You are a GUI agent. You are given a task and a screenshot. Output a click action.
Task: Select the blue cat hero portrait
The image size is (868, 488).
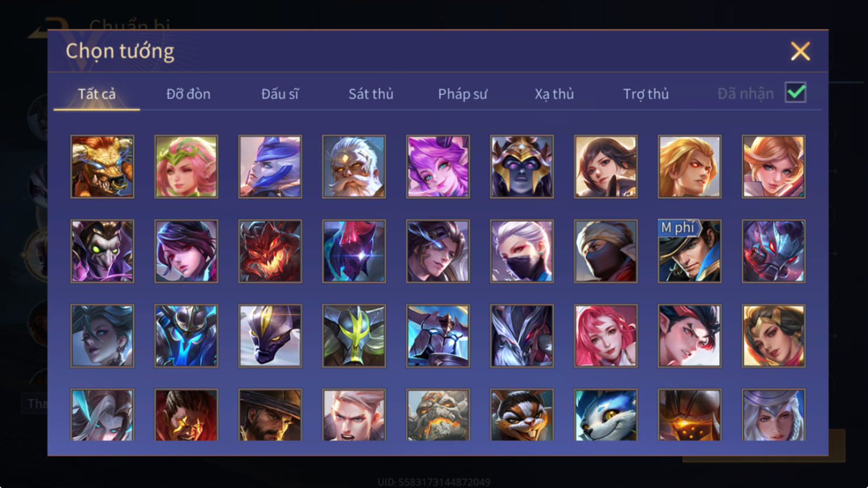(x=606, y=414)
